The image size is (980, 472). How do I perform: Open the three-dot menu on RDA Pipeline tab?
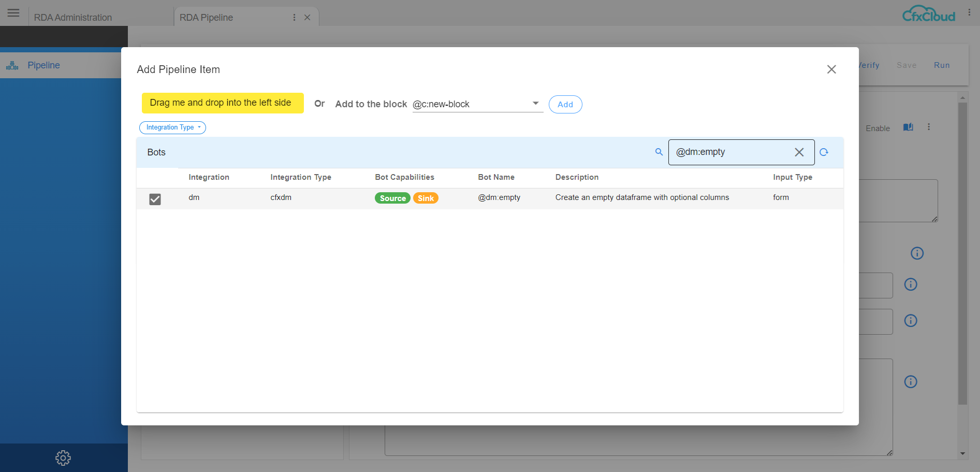(294, 17)
